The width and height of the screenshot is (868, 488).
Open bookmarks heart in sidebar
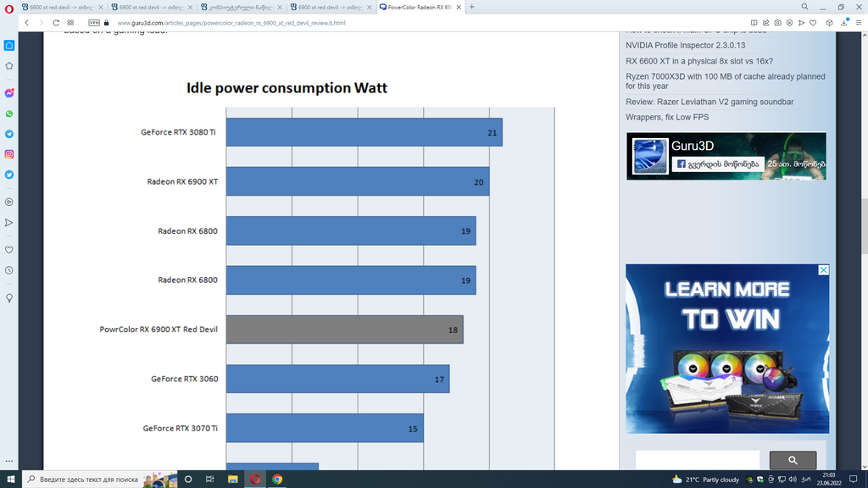(8, 250)
